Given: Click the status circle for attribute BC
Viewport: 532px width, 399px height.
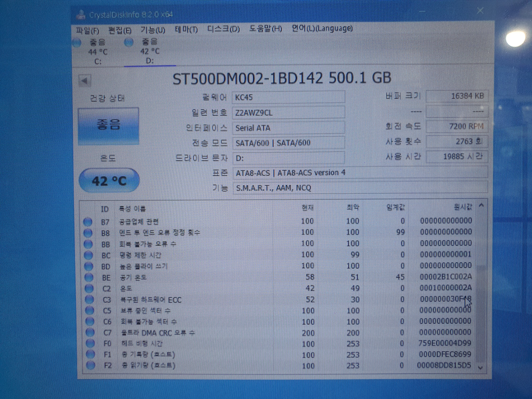Looking at the screenshot, I should point(88,255).
